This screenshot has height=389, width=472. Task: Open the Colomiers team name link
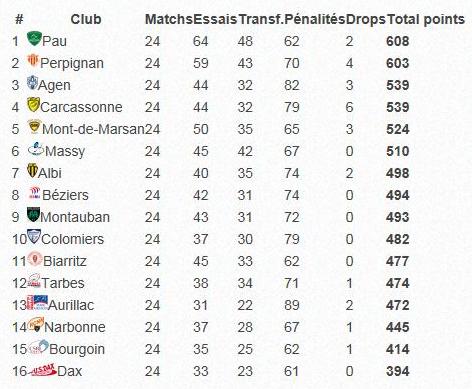tap(73, 239)
